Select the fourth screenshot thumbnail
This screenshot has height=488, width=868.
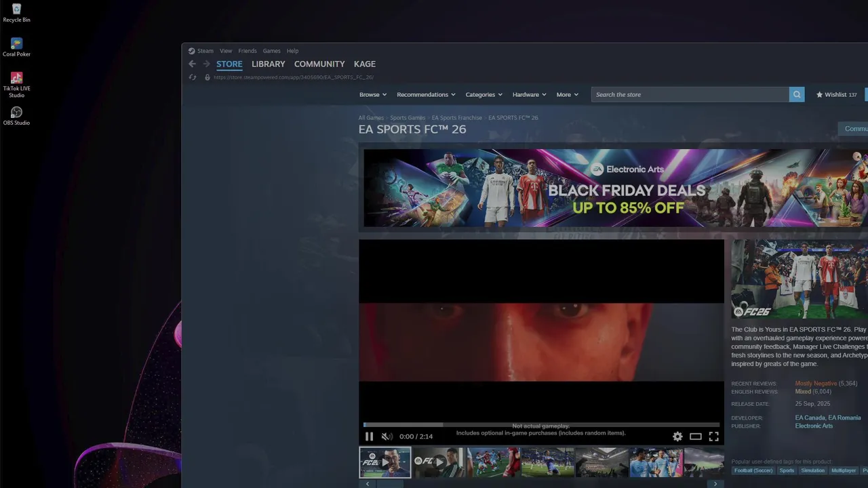[x=548, y=462]
